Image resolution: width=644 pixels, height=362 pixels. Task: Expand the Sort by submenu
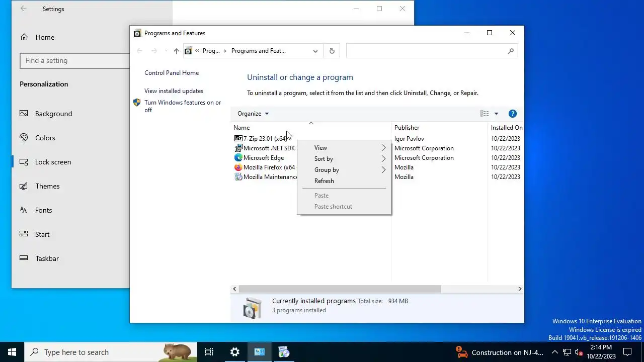tap(344, 159)
